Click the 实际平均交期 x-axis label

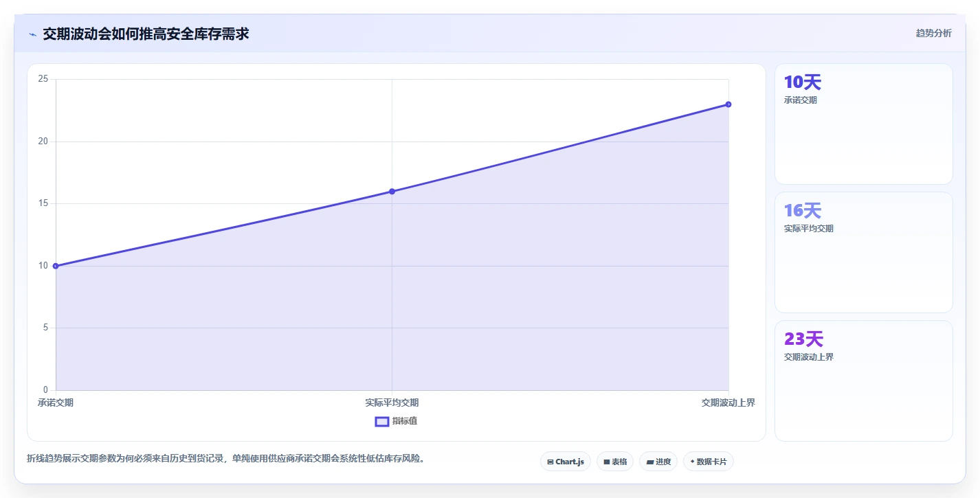(392, 403)
